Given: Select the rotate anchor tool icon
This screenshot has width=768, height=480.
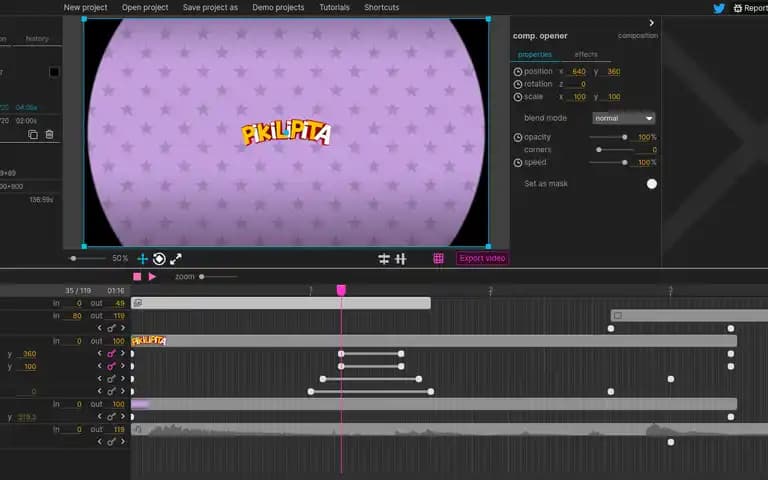Looking at the screenshot, I should pyautogui.click(x=159, y=259).
